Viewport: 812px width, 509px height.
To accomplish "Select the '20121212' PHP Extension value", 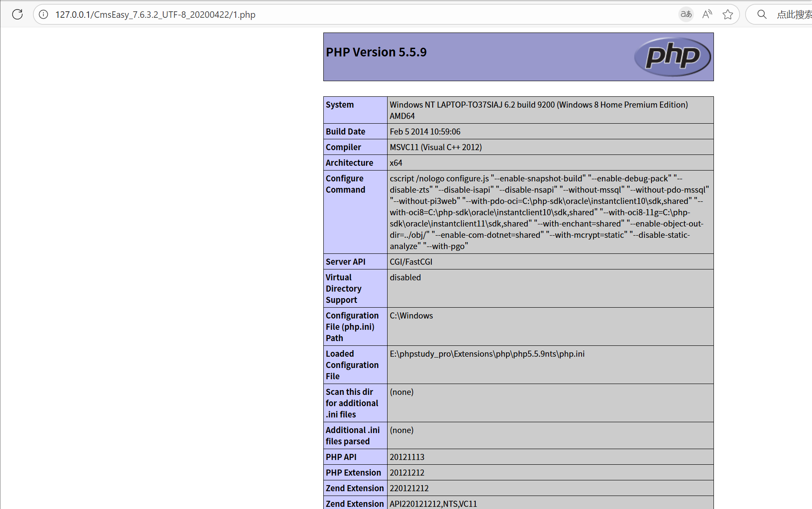I will (407, 473).
